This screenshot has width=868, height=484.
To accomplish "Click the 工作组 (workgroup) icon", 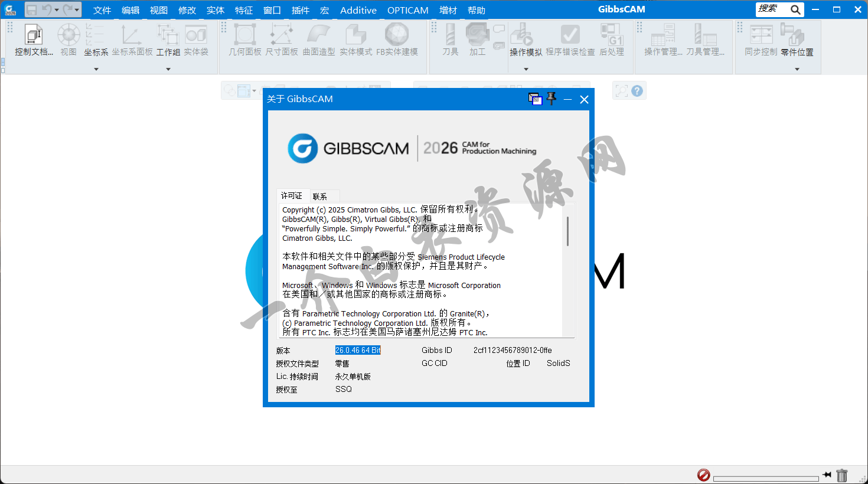I will (x=168, y=37).
